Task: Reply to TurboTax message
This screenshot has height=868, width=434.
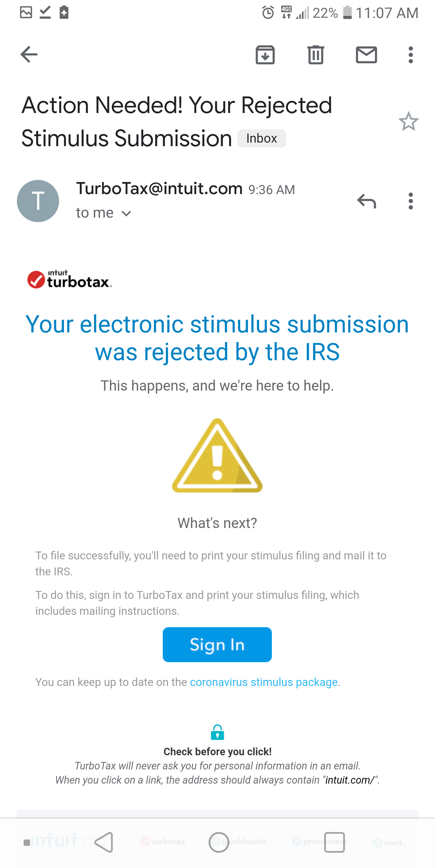Action: pyautogui.click(x=366, y=201)
